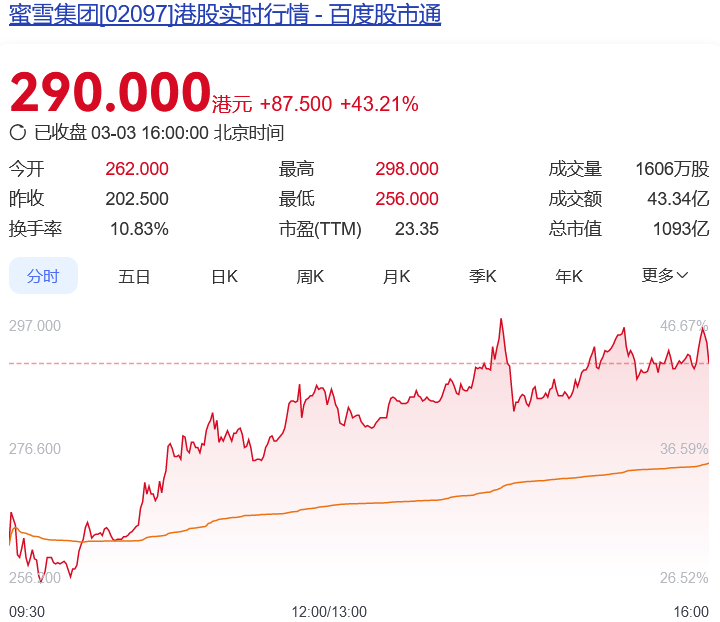The image size is (720, 622).
Task: Show the 季K chart tab
Action: (483, 276)
